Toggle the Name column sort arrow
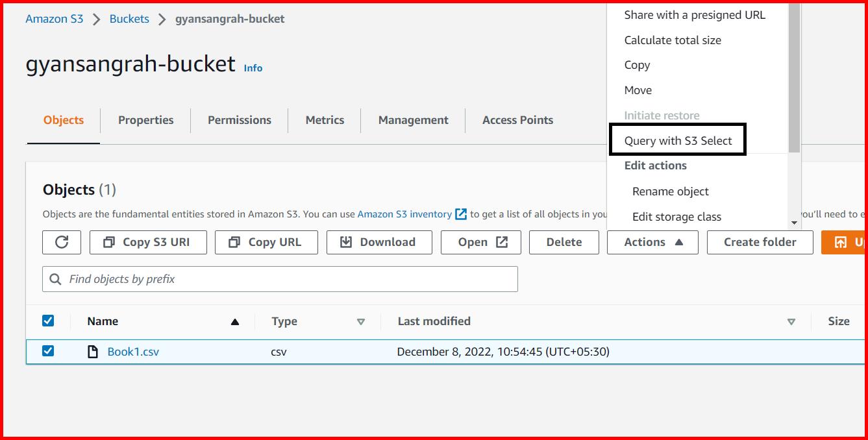The image size is (868, 440). coord(235,321)
